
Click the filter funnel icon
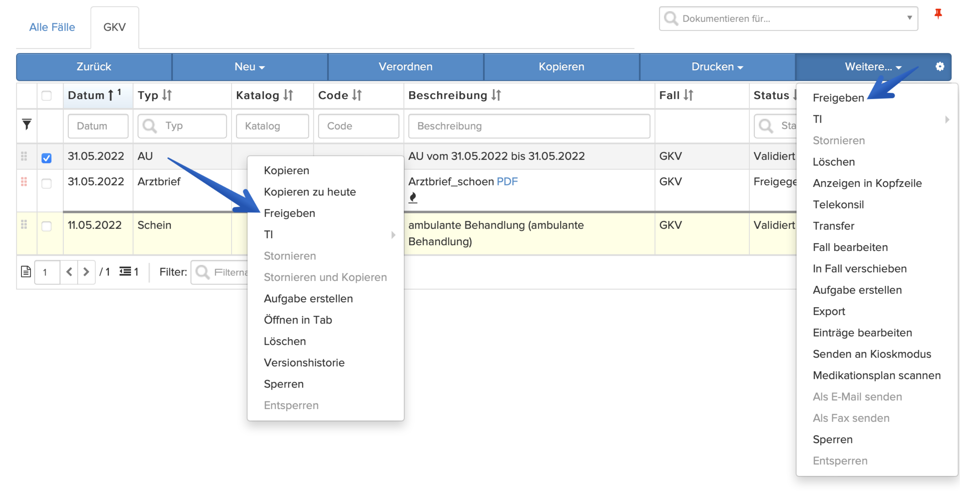pos(27,124)
